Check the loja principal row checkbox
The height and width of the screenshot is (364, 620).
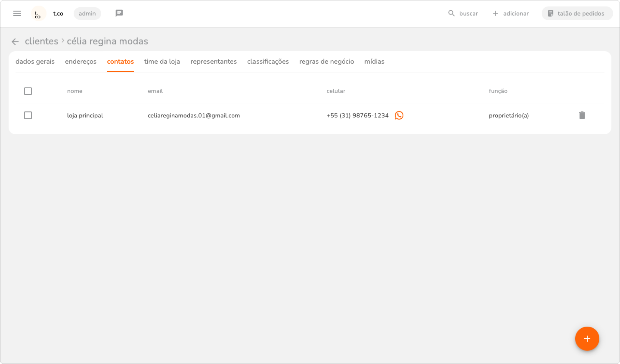28,115
